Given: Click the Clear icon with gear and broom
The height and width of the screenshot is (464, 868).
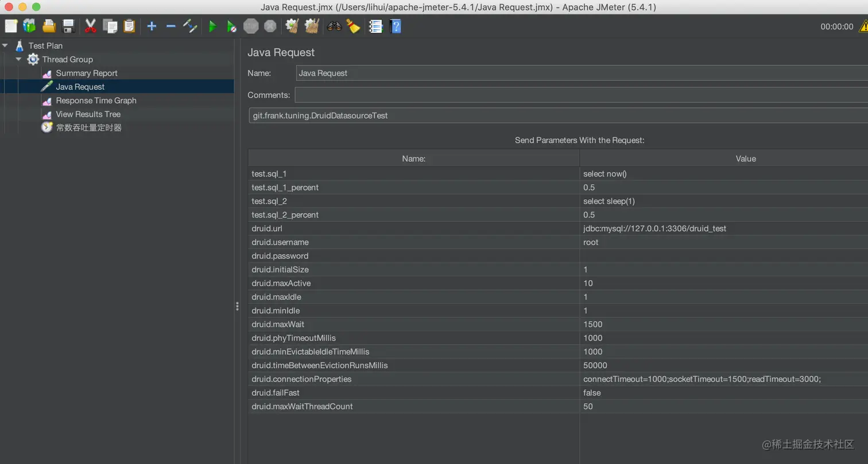Looking at the screenshot, I should pyautogui.click(x=292, y=26).
